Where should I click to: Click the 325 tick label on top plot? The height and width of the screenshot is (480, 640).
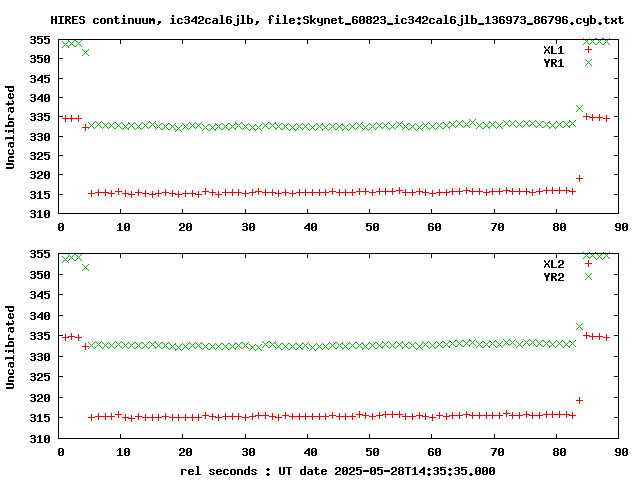pyautogui.click(x=40, y=156)
